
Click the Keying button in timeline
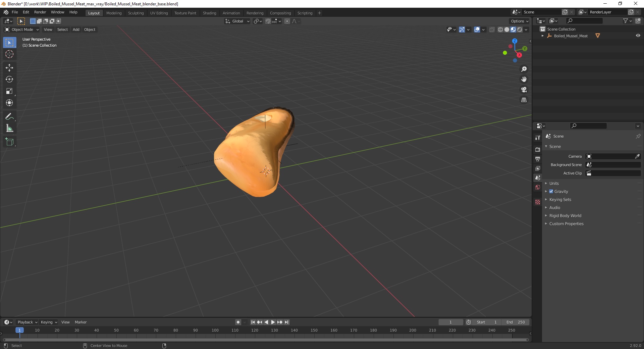[x=49, y=322]
